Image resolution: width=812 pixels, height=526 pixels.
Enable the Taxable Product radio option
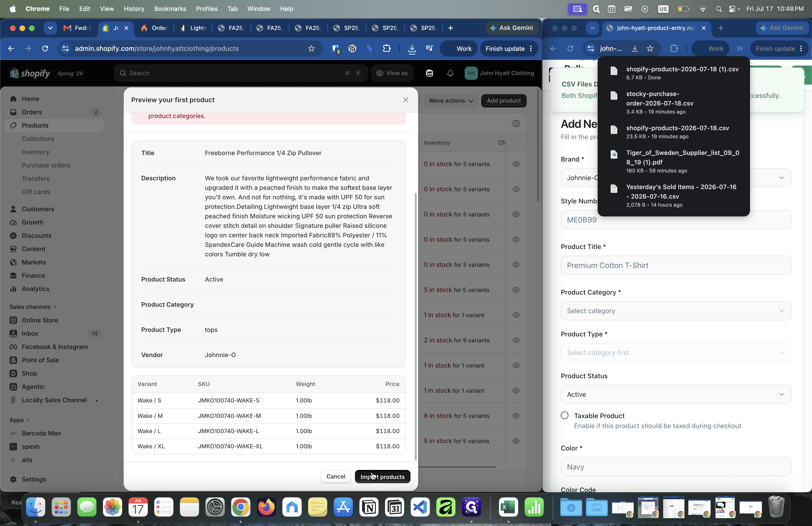[564, 415]
